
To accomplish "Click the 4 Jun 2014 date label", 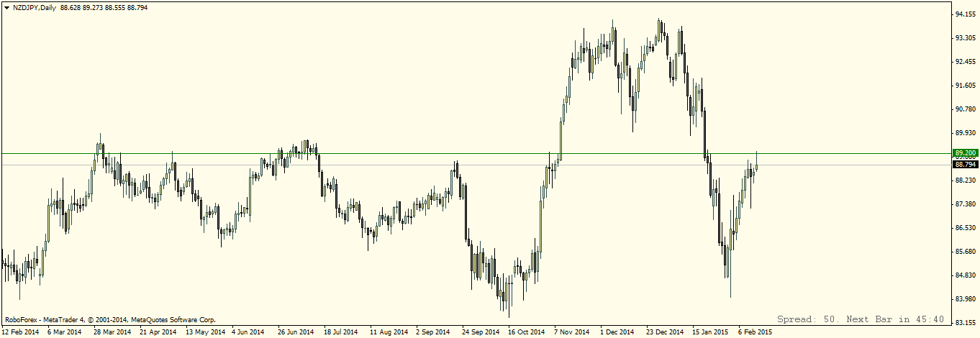I will click(x=249, y=332).
